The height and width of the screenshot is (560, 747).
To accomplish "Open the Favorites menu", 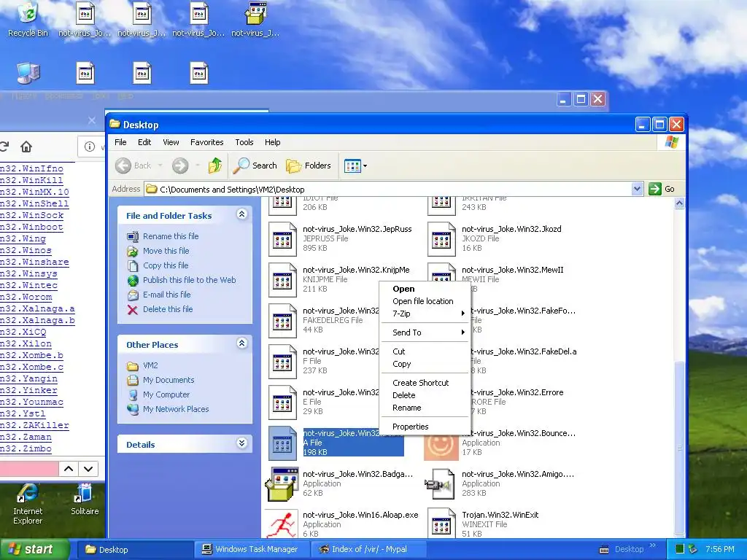I will tap(206, 142).
